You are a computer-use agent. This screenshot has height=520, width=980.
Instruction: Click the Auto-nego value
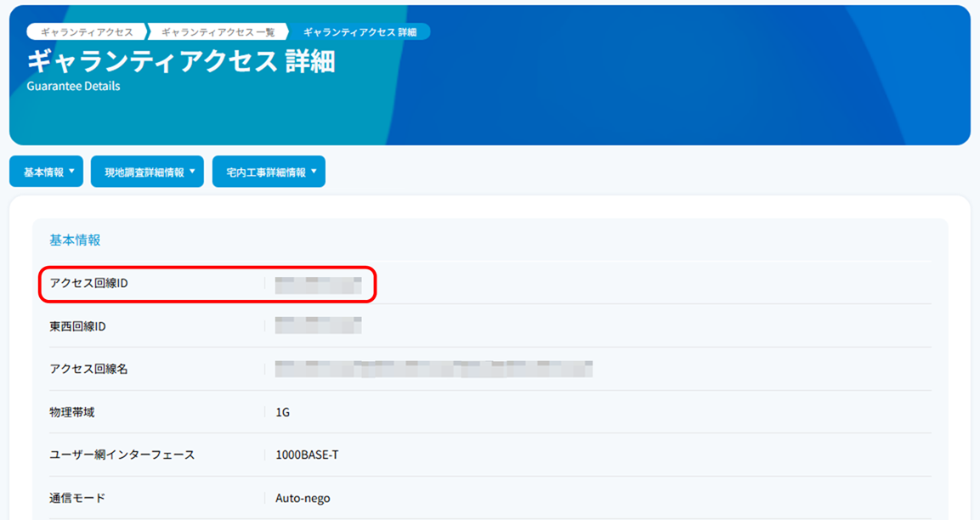303,498
